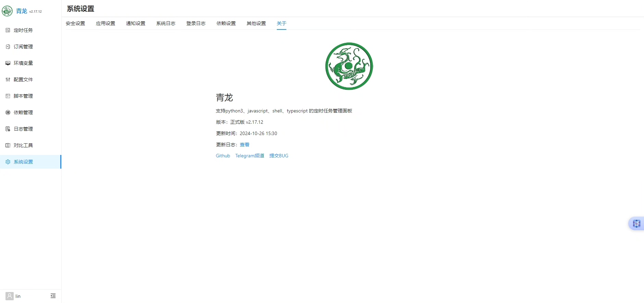Switch to the 安全设置 tab

pyautogui.click(x=75, y=23)
